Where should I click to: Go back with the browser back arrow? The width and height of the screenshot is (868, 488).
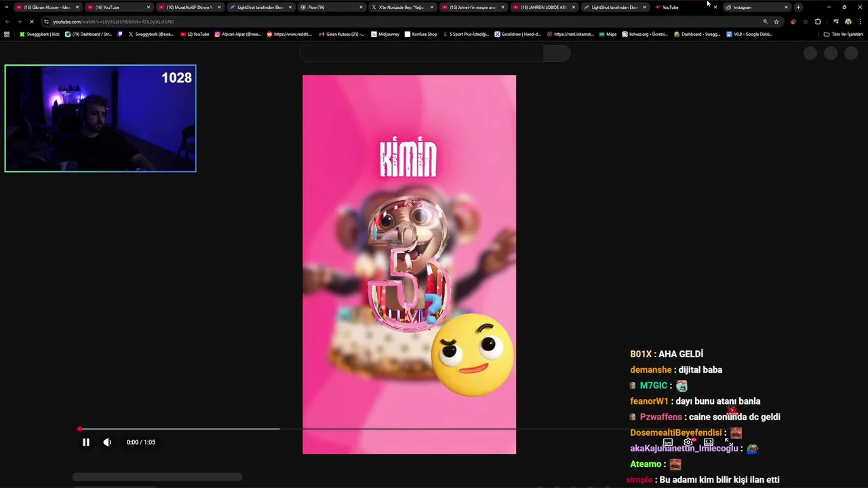click(7, 22)
